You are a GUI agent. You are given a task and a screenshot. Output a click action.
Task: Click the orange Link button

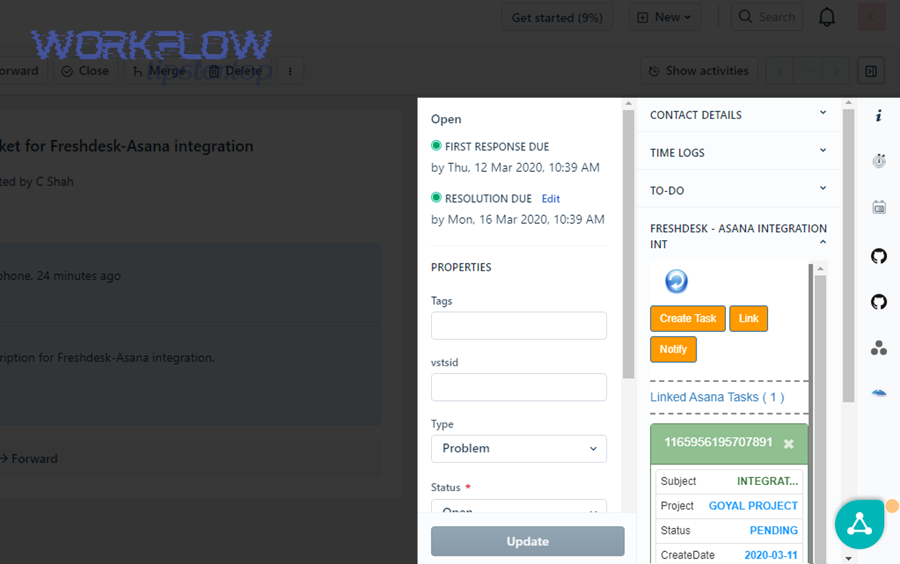click(748, 318)
